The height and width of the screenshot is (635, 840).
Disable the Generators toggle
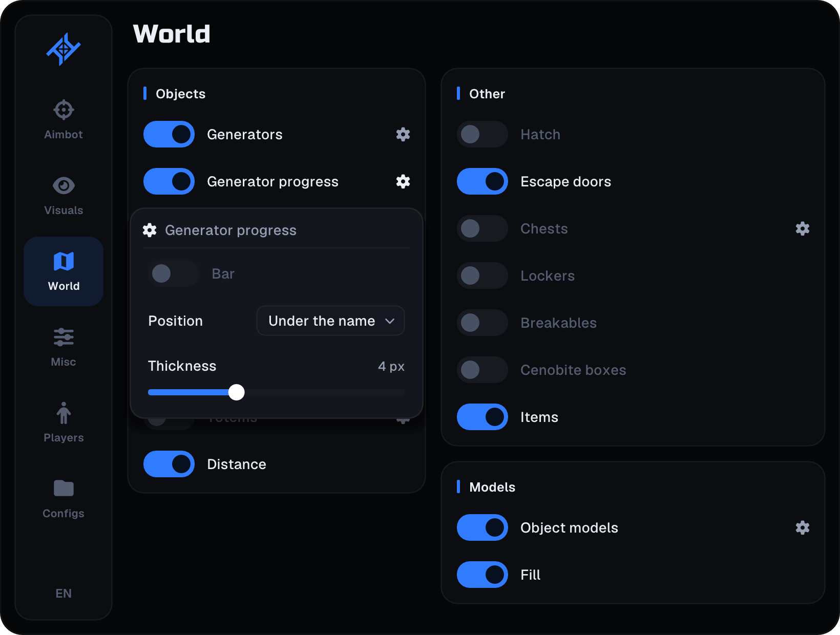[x=169, y=134]
